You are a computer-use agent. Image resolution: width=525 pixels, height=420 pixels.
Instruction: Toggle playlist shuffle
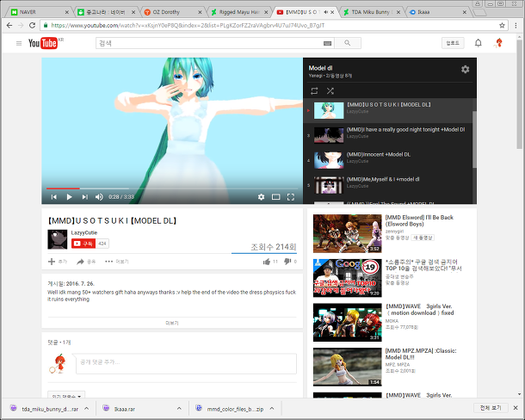click(x=330, y=90)
